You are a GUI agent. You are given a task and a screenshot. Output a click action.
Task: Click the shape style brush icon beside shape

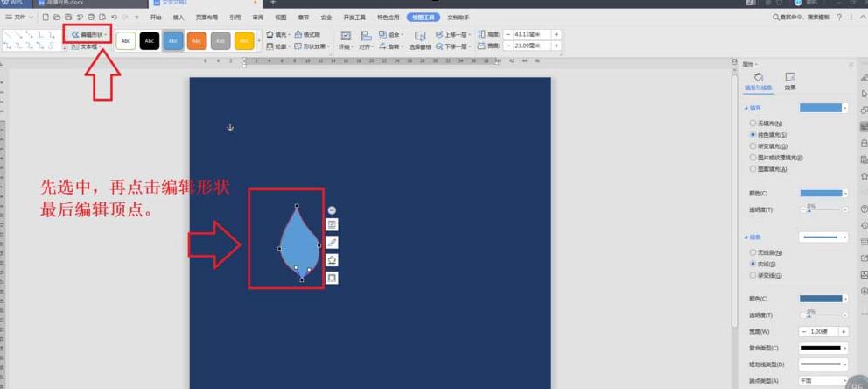(x=332, y=242)
